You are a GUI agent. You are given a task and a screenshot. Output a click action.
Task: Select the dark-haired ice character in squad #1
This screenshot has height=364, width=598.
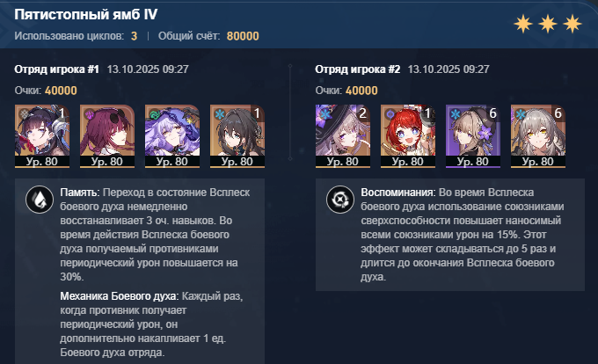pyautogui.click(x=237, y=136)
